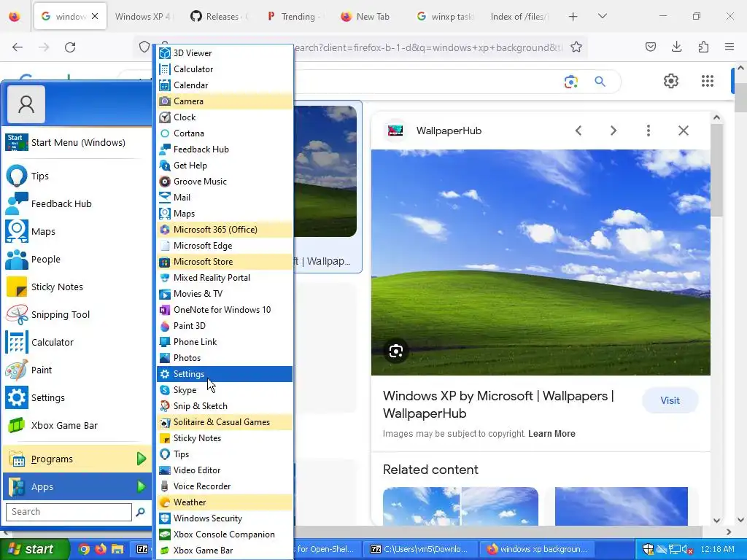Close the WallpaperHub image preview panel

point(683,131)
